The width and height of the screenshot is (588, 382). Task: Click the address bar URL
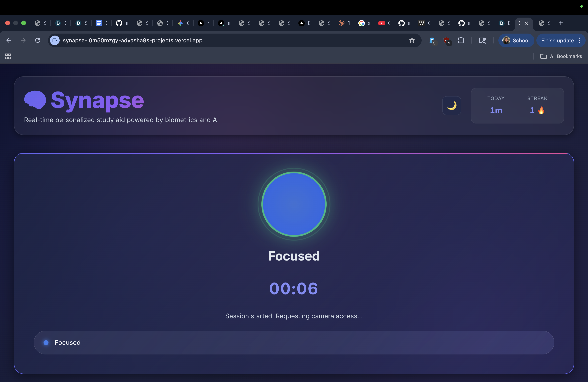pyautogui.click(x=132, y=40)
